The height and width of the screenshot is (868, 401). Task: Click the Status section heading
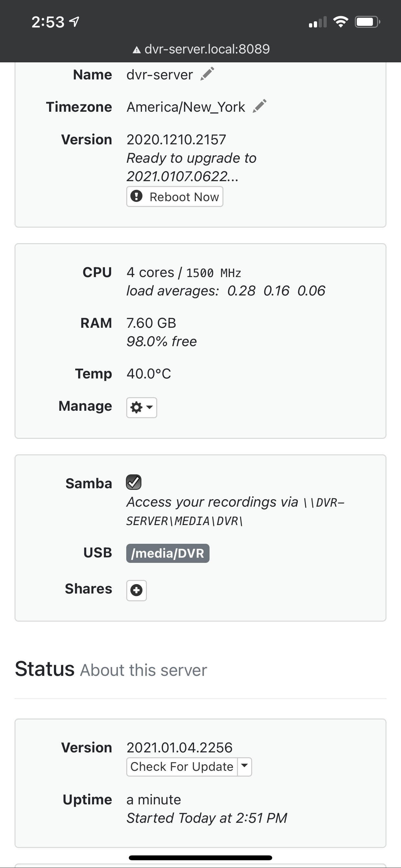[x=45, y=669]
